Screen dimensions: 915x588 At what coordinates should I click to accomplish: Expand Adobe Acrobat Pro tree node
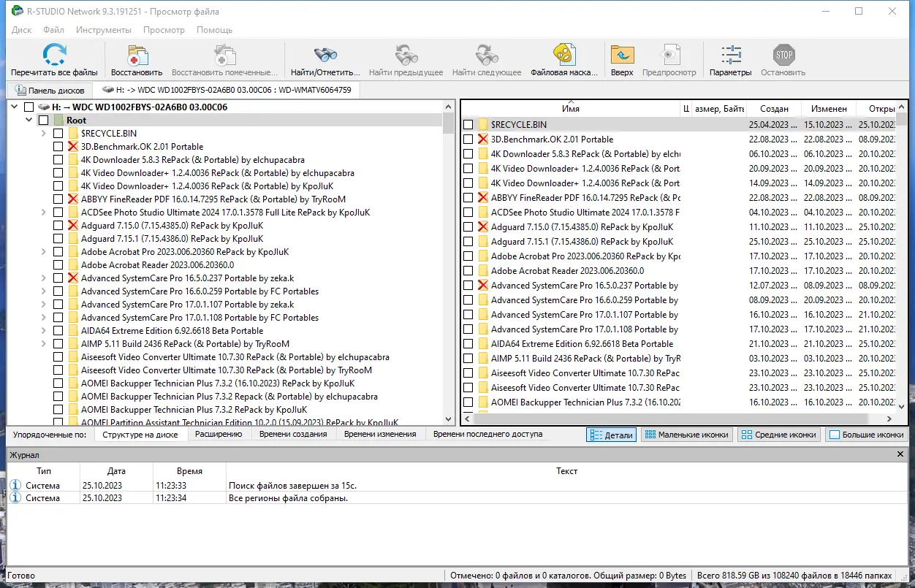coord(44,252)
